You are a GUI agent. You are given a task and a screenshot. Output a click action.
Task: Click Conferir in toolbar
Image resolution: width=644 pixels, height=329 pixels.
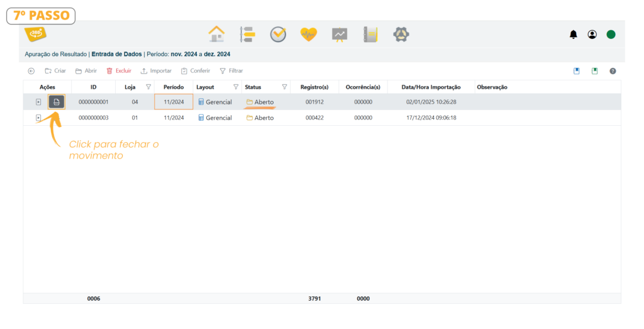(196, 70)
